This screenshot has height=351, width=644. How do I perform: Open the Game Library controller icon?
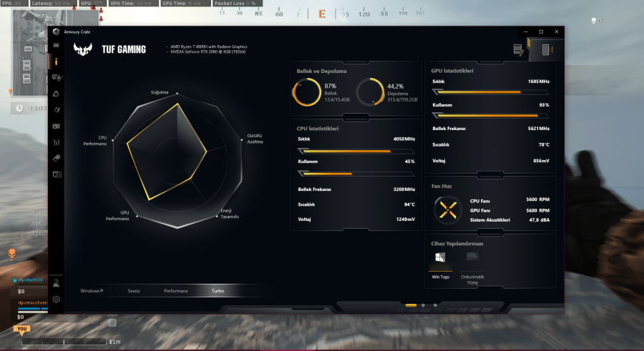[x=57, y=126]
